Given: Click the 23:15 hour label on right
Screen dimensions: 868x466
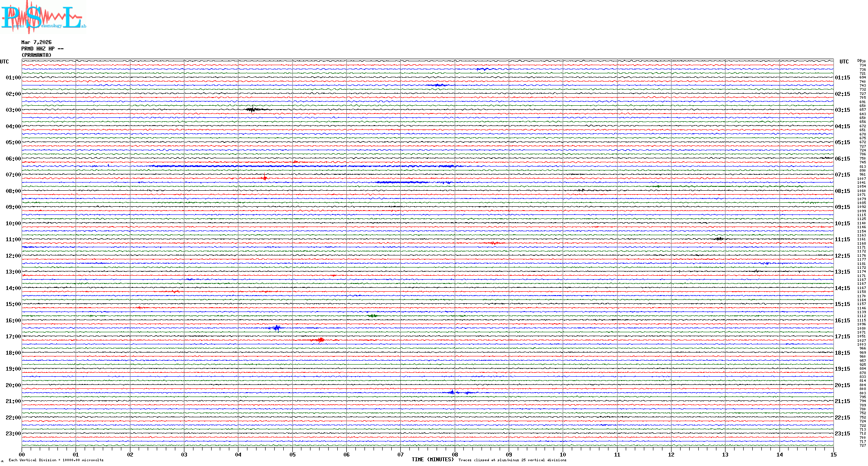Looking at the screenshot, I should coord(842,434).
